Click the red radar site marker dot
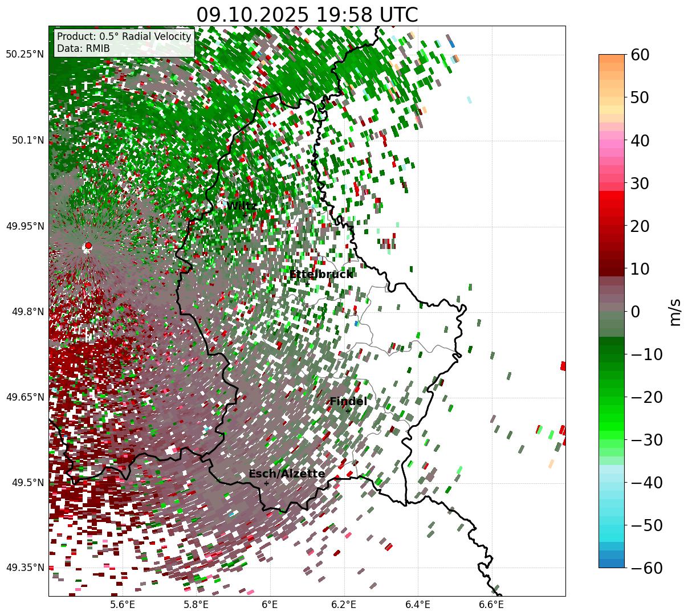Image resolution: width=688 pixels, height=616 pixels. (88, 246)
